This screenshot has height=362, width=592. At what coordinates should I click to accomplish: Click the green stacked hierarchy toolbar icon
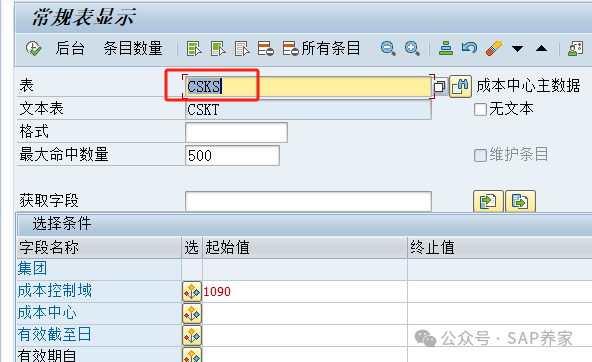tap(446, 48)
